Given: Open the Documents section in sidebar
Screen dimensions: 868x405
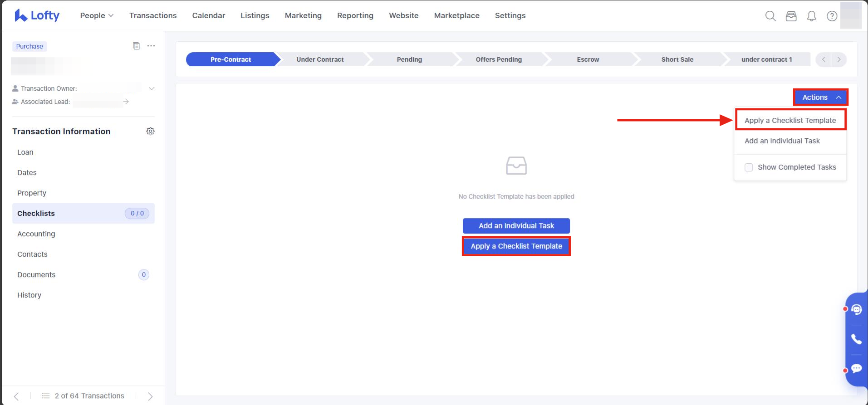Looking at the screenshot, I should [x=36, y=275].
